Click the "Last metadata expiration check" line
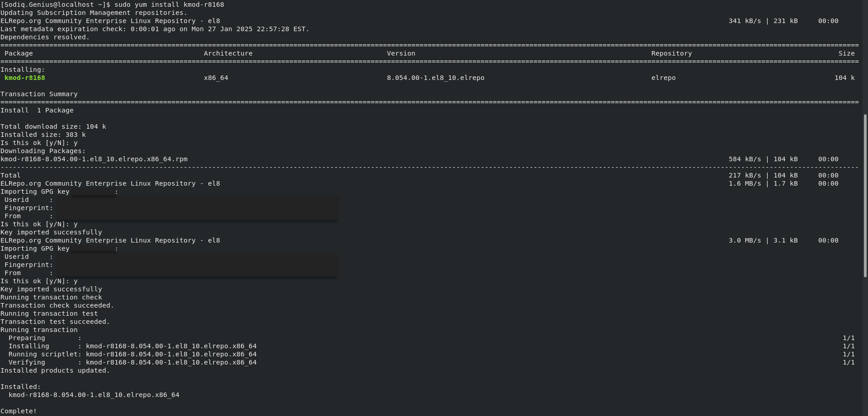Viewport: 868px width, 416px height. [x=155, y=29]
